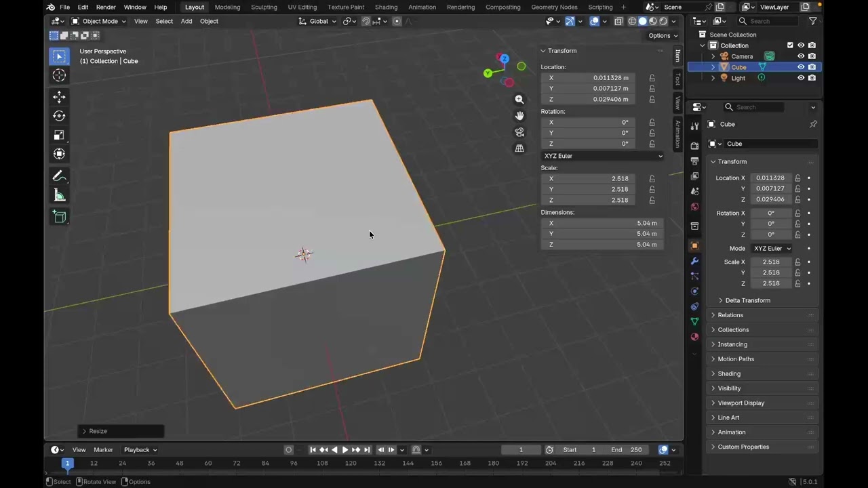Open the sidebar XYZ Euler rotation dropdown
Viewport: 868px width, 488px height.
click(603, 156)
